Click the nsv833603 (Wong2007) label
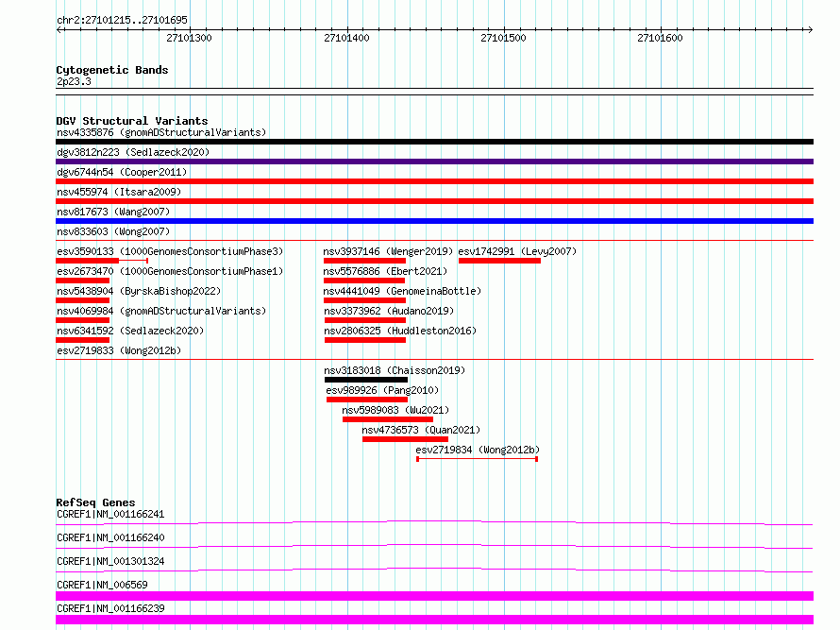The image size is (840, 630). click(113, 231)
